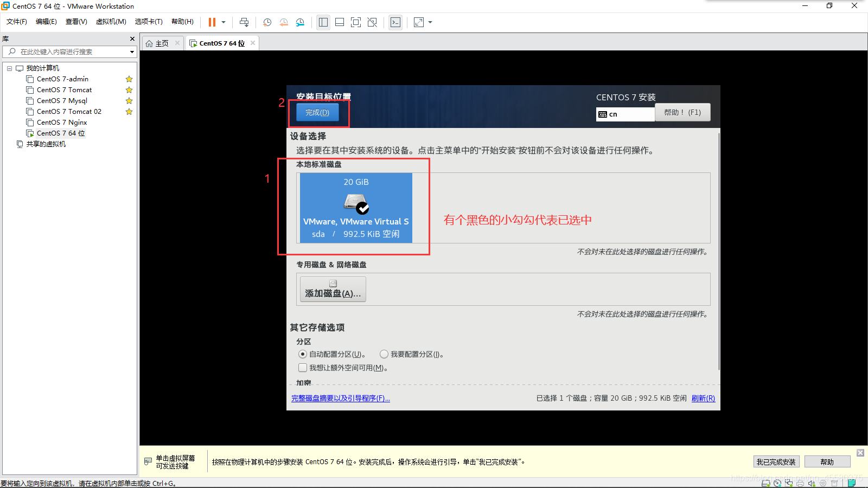Click the 完成(D) button
This screenshot has height=488, width=868.
pyautogui.click(x=317, y=112)
